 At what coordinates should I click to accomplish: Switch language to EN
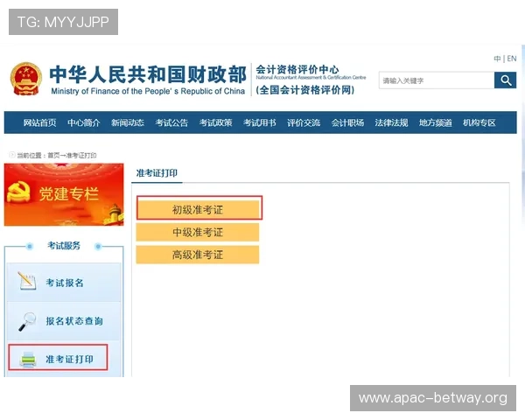point(512,59)
